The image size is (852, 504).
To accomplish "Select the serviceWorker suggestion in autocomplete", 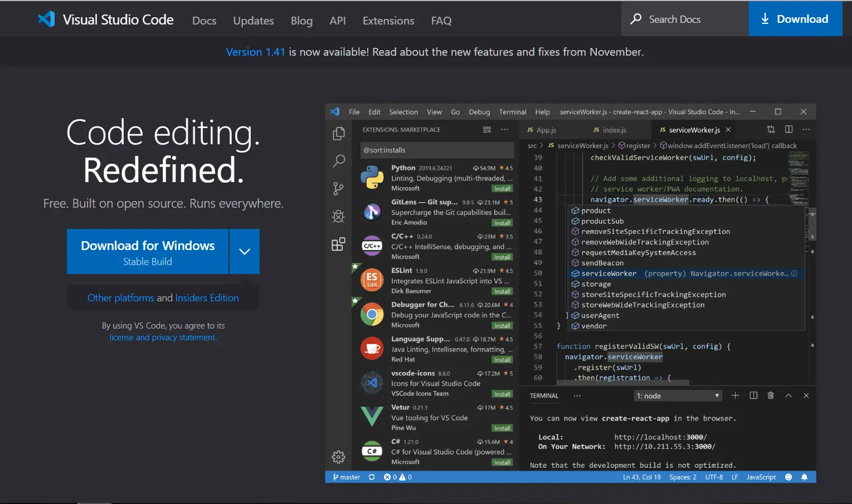I will click(685, 273).
